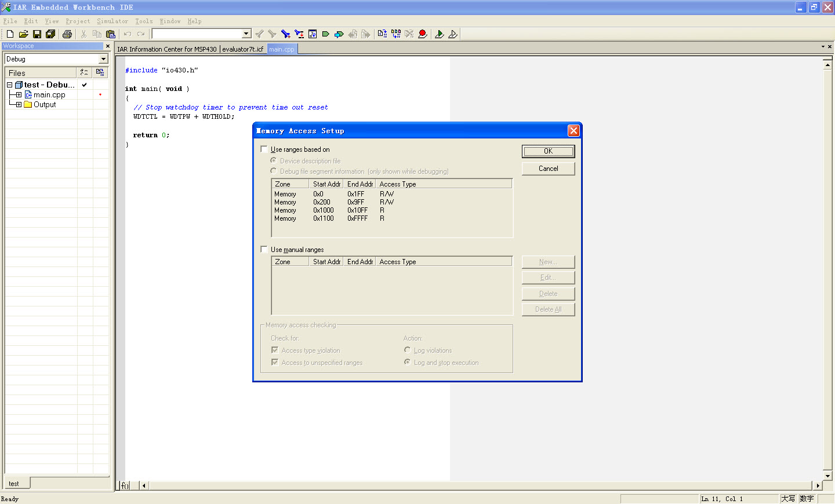This screenshot has width=835, height=504.
Task: Select Log violations radio button
Action: pyautogui.click(x=408, y=350)
